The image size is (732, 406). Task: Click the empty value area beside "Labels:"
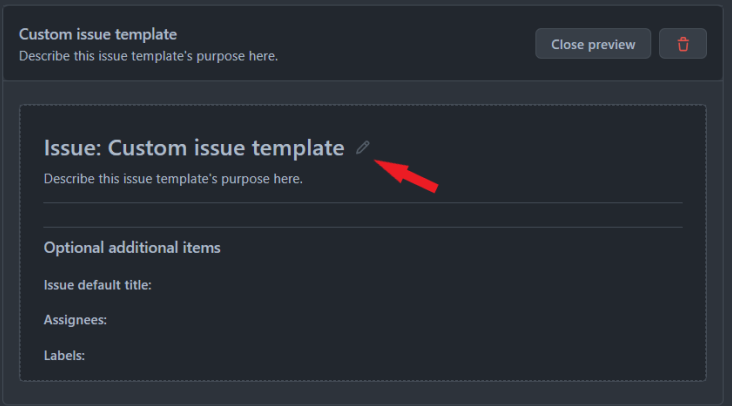pos(400,355)
